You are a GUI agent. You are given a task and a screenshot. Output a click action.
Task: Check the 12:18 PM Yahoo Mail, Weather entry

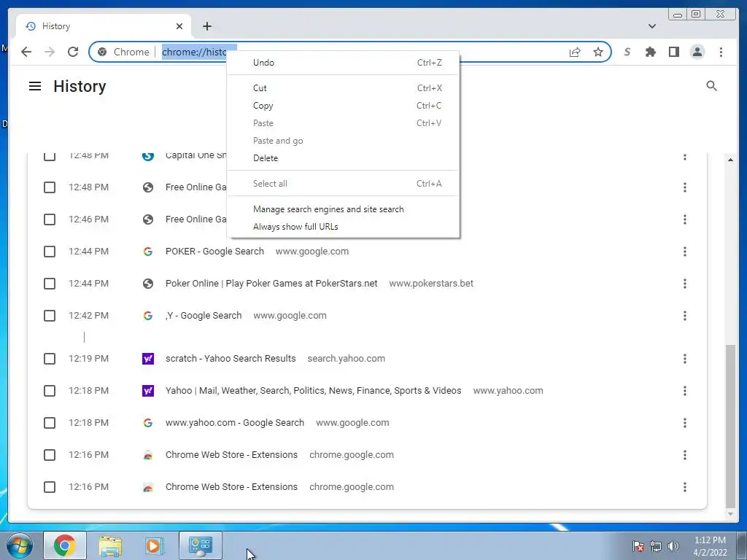click(x=50, y=391)
